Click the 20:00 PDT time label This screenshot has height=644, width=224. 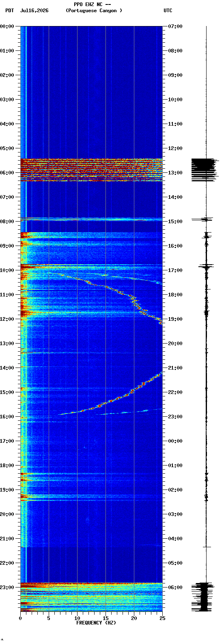click(7, 514)
